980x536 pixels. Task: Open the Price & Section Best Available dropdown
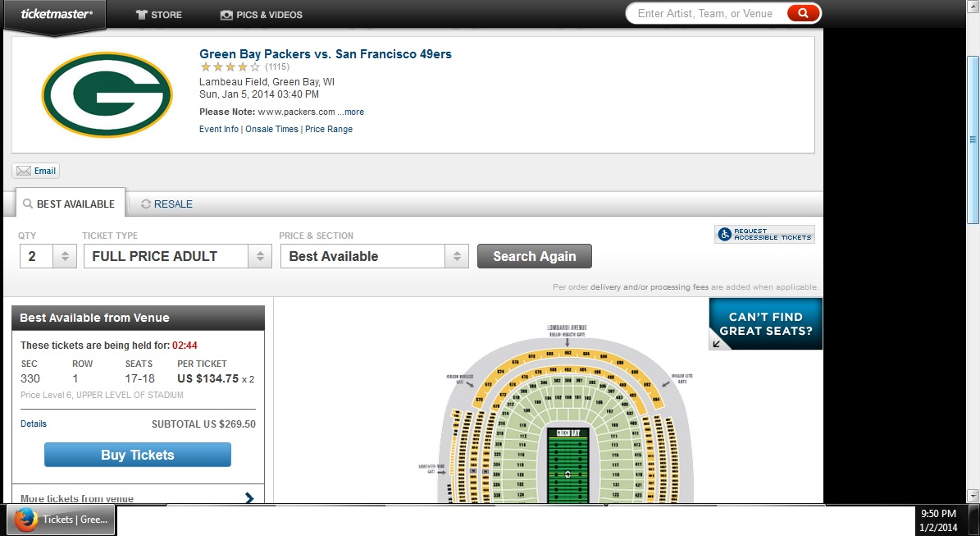(375, 256)
